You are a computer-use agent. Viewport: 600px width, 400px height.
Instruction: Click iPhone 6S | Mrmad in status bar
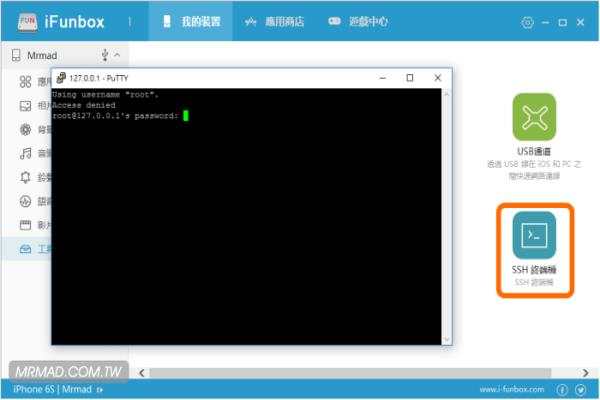pos(52,389)
